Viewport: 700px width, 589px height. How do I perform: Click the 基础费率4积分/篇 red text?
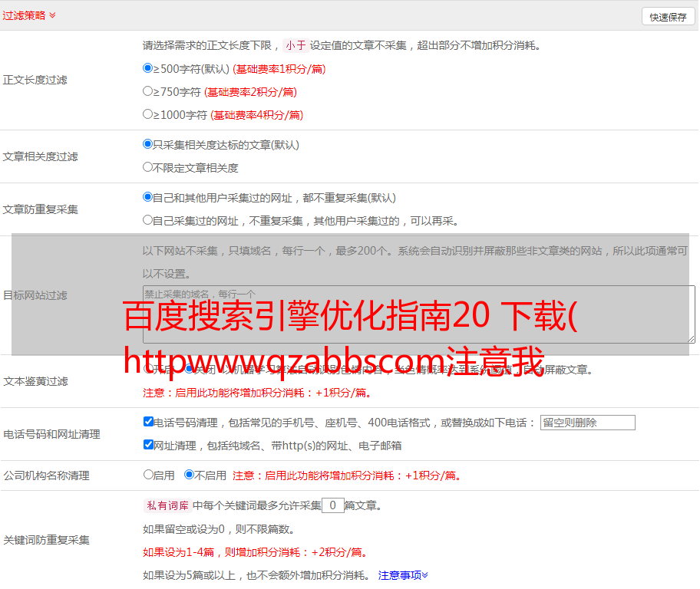pyautogui.click(x=256, y=115)
